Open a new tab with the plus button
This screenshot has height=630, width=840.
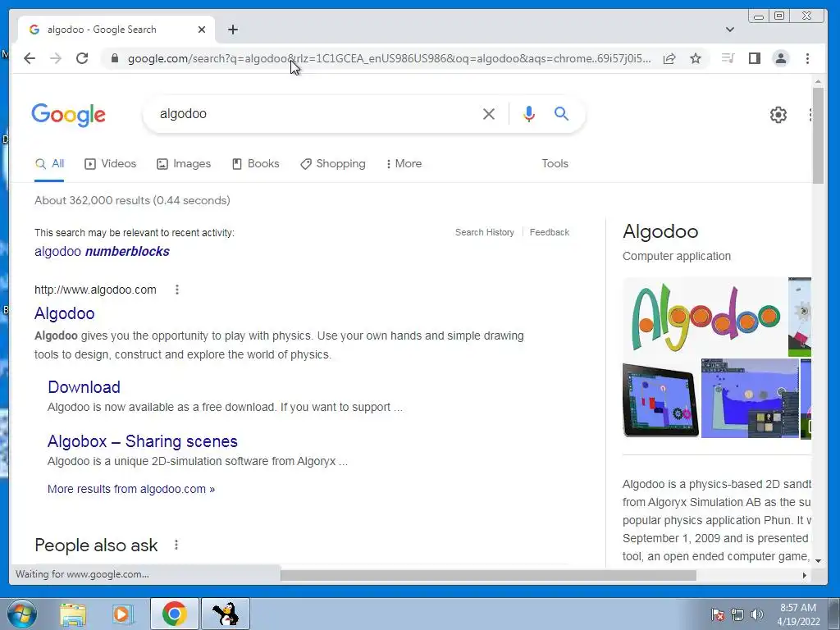232,30
